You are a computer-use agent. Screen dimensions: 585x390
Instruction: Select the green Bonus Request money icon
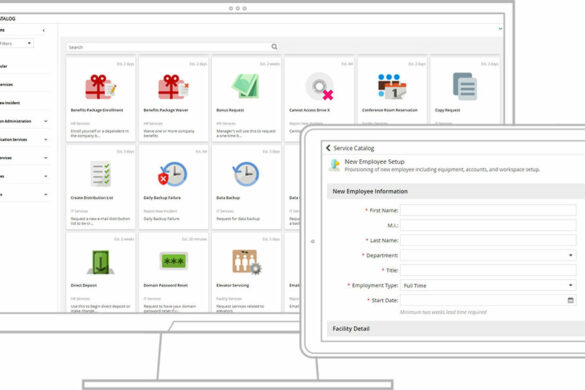pyautogui.click(x=245, y=86)
